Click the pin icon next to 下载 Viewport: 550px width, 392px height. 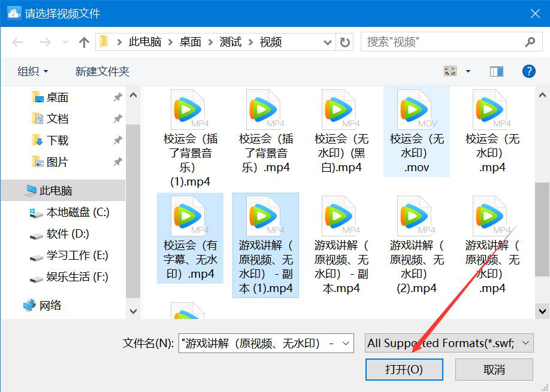117,141
